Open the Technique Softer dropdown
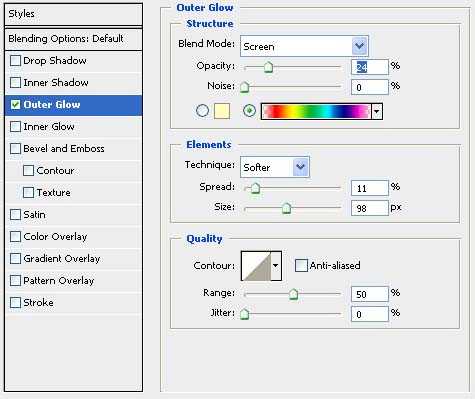Image resolution: width=475 pixels, height=399 pixels. [275, 167]
